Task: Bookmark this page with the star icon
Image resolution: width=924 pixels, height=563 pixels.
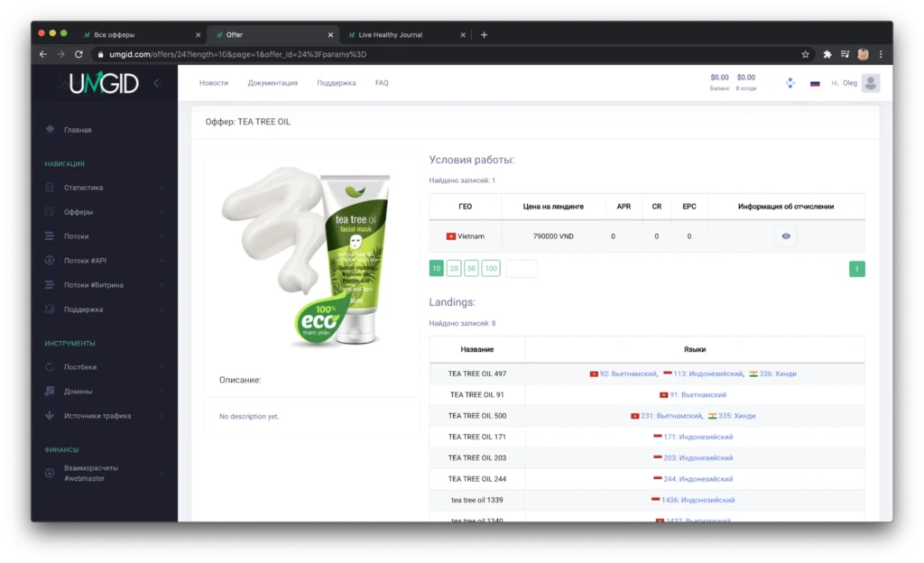Action: 805,54
